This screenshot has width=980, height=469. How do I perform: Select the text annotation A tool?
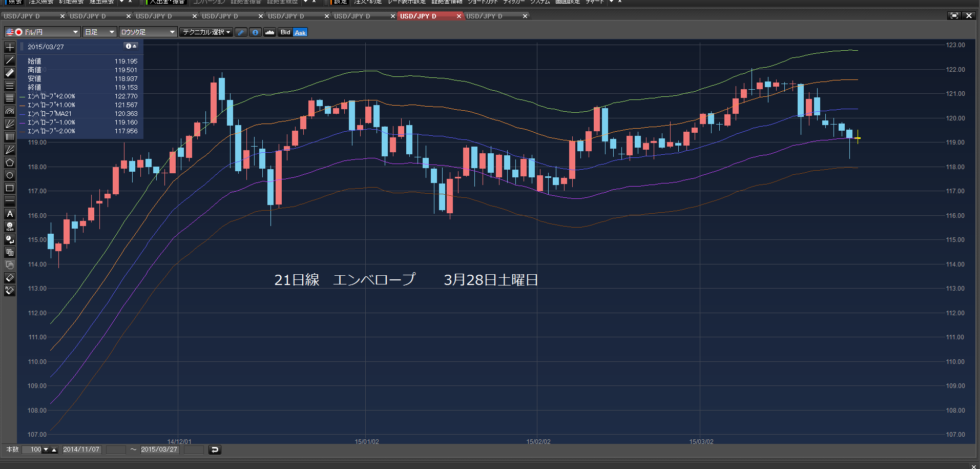coord(10,214)
